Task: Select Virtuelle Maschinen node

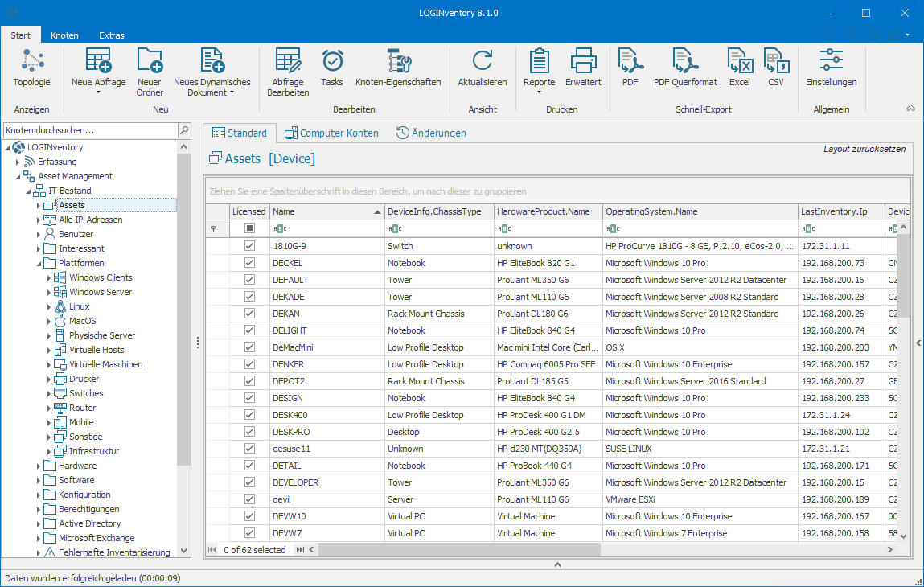Action: [105, 365]
